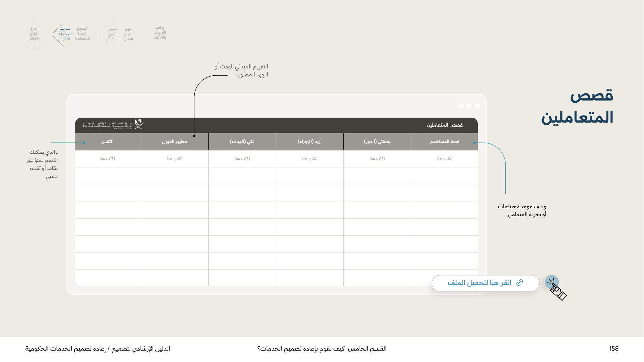This screenshot has height=362, width=644.
Task: Click the hand pointer click icon
Action: click(x=556, y=288)
